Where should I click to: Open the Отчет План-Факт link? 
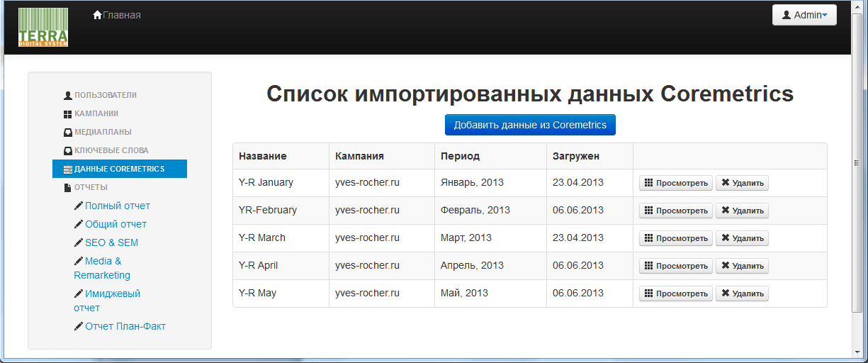(x=125, y=326)
